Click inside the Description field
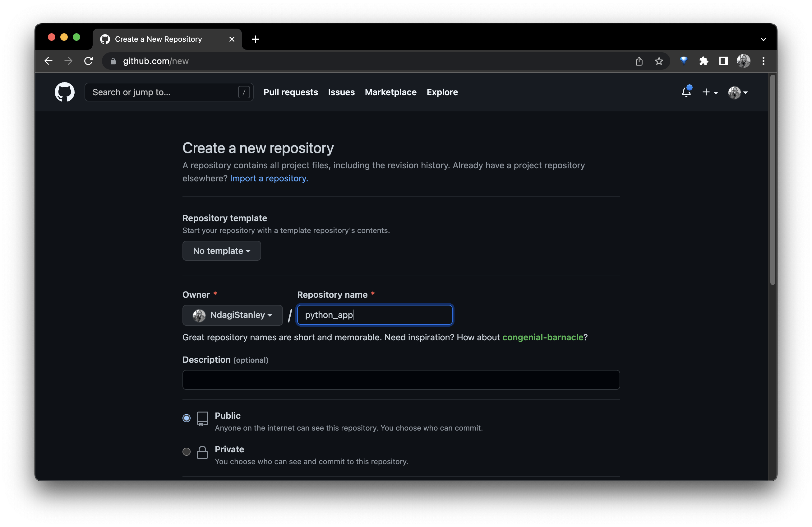This screenshot has height=527, width=812. 400,380
